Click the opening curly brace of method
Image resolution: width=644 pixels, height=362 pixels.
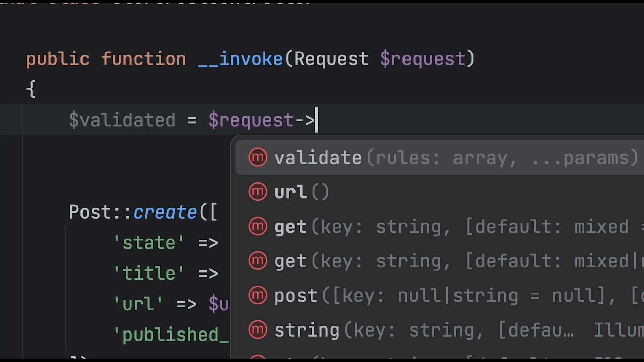point(31,89)
